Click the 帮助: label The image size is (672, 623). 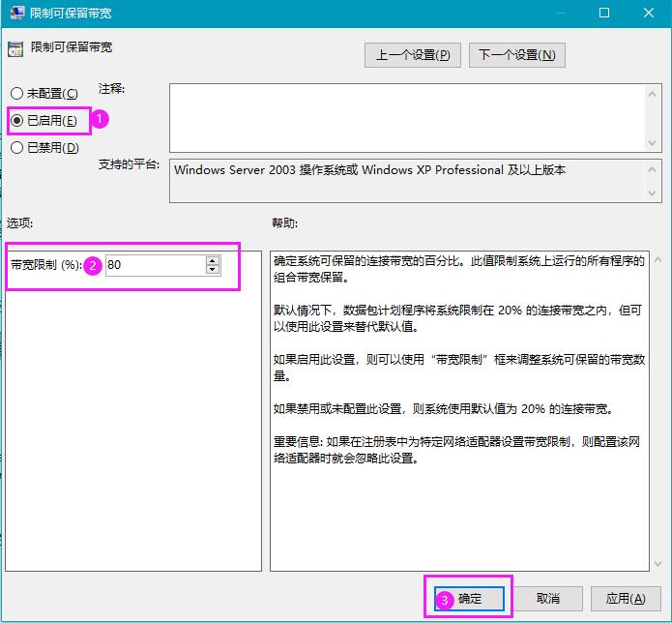(x=284, y=222)
